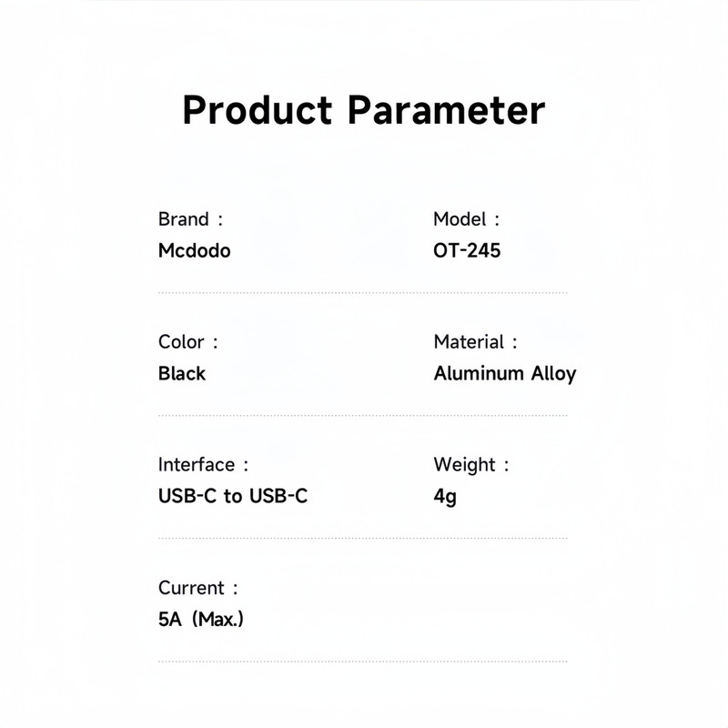Click the word Parameter in title
This screenshot has width=728, height=728.
tap(446, 111)
